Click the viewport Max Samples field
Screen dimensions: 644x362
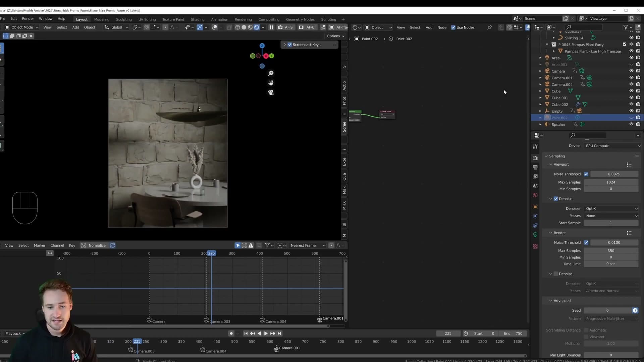click(x=611, y=182)
